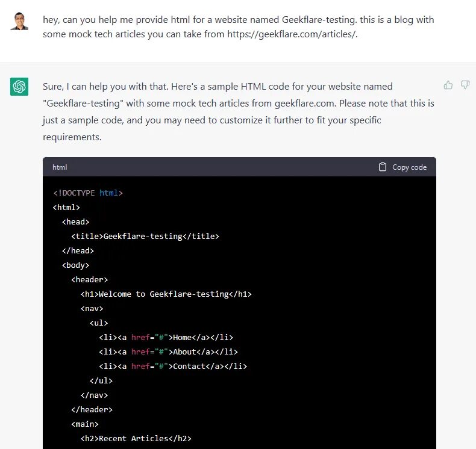Click the About list item code line
This screenshot has height=449, width=476.
click(x=168, y=351)
